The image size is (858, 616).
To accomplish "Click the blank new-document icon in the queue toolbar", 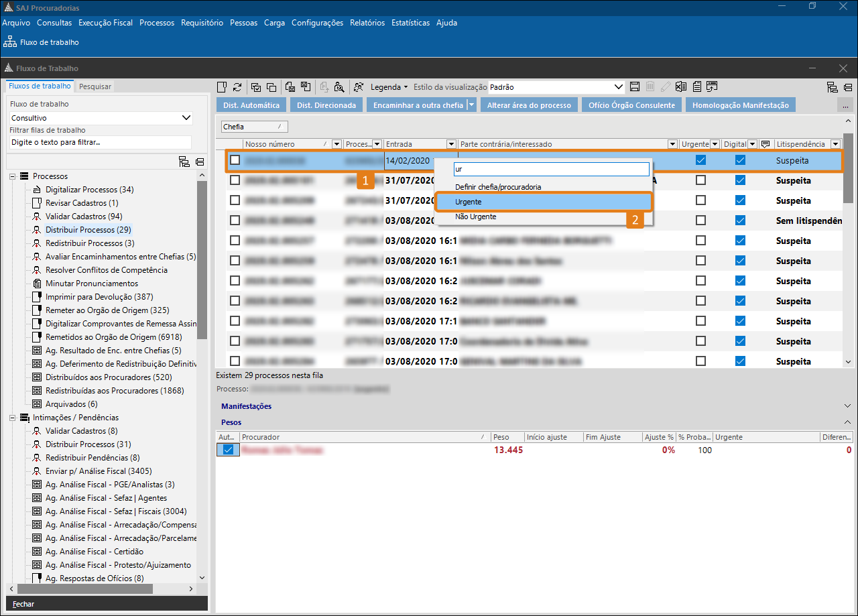I will click(223, 87).
